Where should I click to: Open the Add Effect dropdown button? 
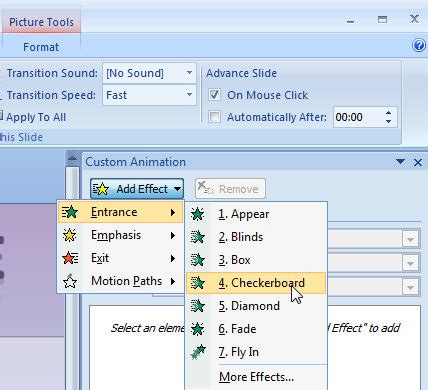pyautogui.click(x=137, y=189)
